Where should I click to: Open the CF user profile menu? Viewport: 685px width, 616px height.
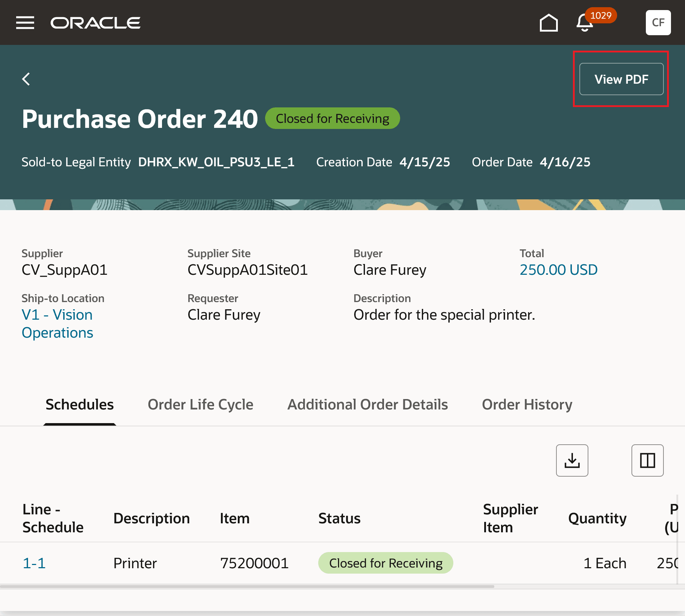[658, 23]
